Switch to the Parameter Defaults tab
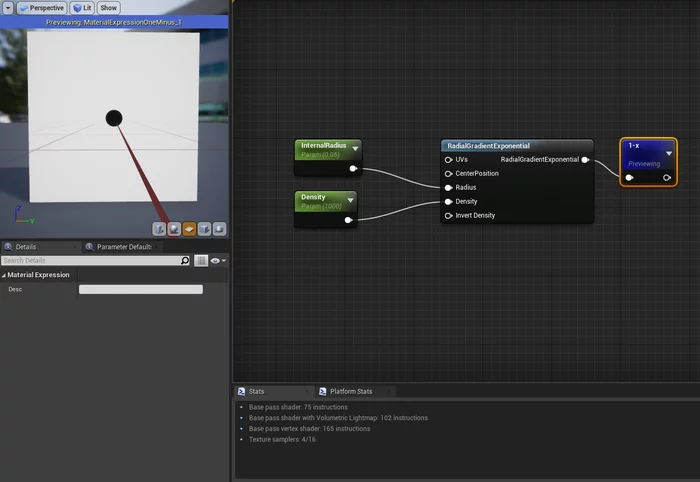 coord(124,247)
